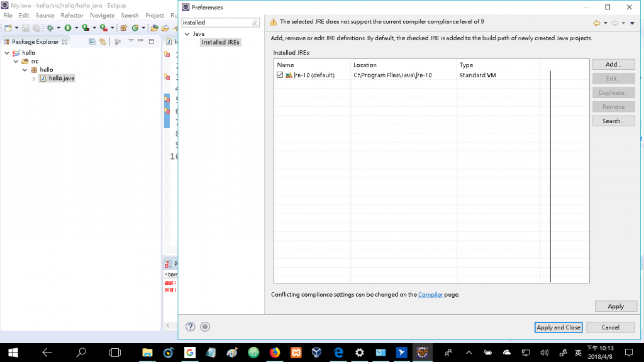Open the Run configurations dropdown arrow
644x362 pixels.
76,28
